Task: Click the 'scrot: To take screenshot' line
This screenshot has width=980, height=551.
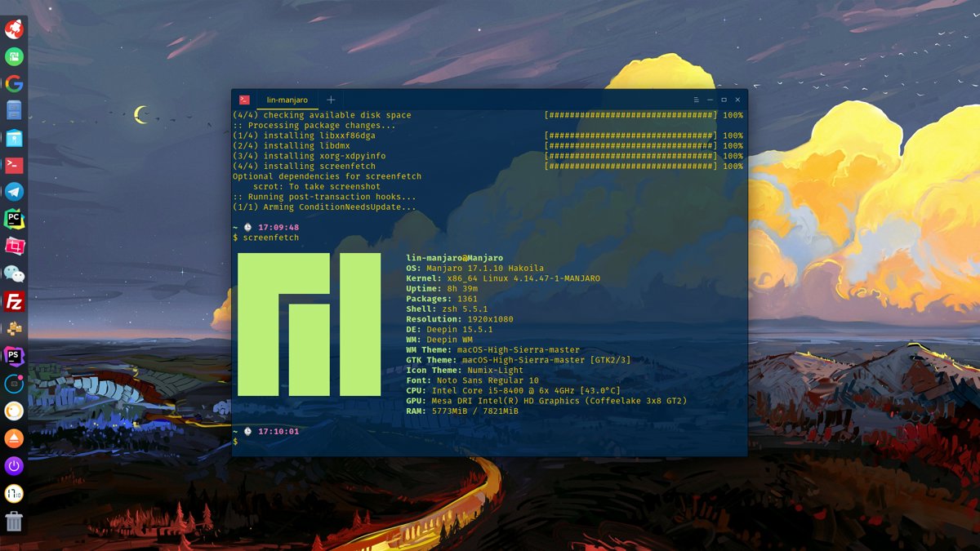Action: 317,186
